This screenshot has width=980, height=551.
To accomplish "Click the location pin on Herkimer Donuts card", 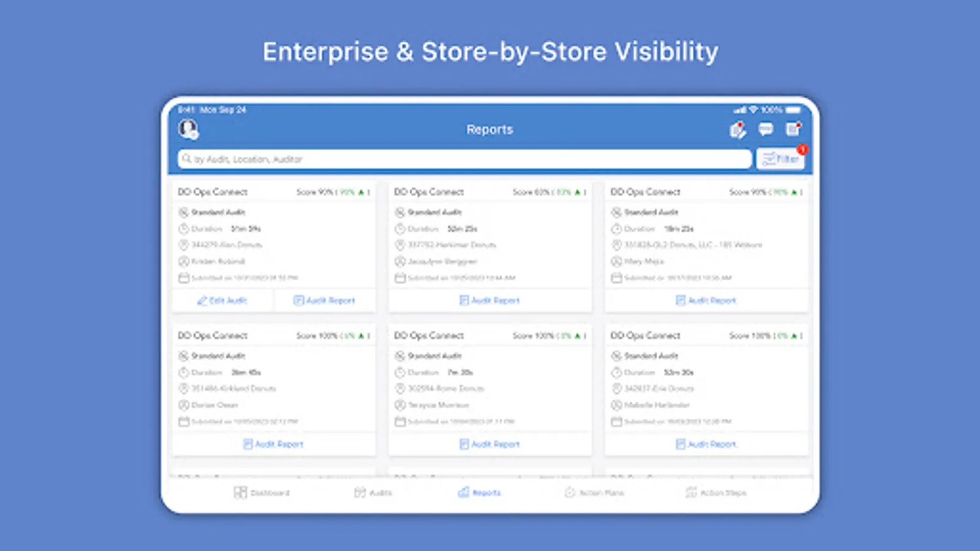I will tap(400, 245).
